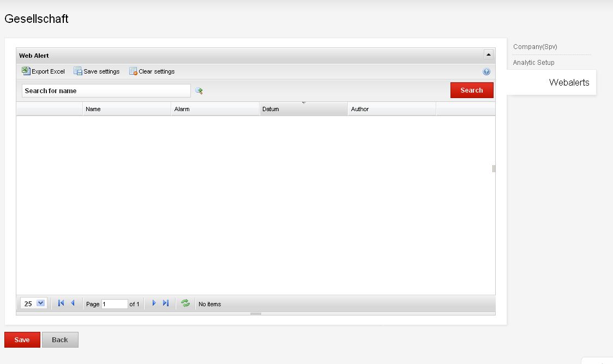Click the Back button

pyautogui.click(x=60, y=339)
